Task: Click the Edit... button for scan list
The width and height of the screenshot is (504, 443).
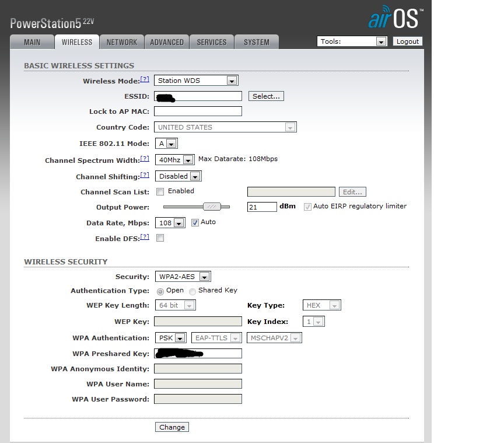Action: tap(352, 192)
